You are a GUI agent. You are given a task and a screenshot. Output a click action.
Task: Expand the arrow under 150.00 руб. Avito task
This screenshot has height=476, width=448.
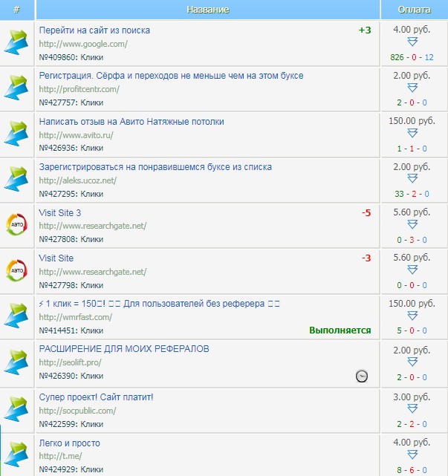(414, 134)
